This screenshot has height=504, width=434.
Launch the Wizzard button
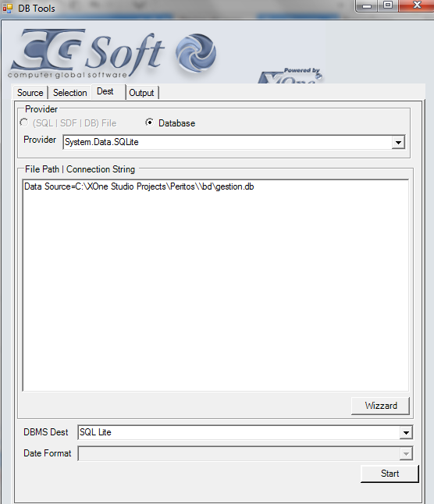[380, 406]
